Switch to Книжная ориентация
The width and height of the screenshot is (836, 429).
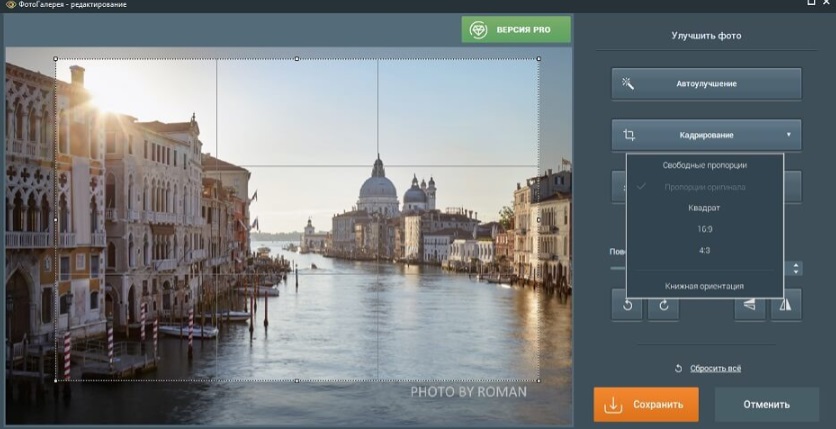tap(704, 286)
